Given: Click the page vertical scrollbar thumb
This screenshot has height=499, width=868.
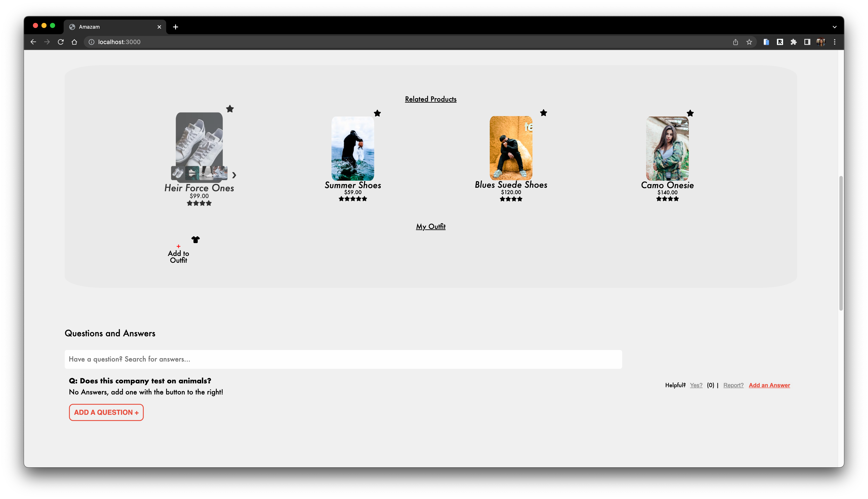Looking at the screenshot, I should [x=841, y=243].
